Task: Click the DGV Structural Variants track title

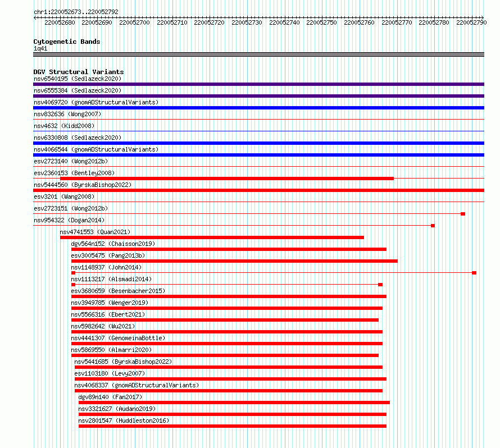Action: tap(79, 72)
